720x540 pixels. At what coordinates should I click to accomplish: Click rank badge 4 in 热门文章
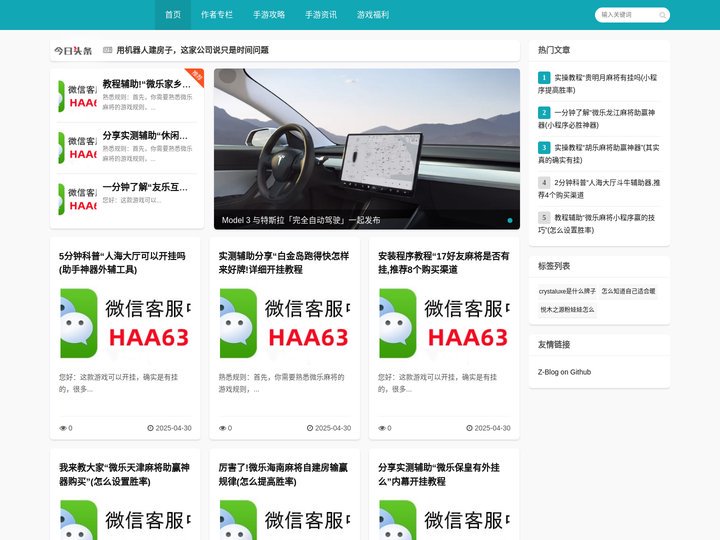[x=544, y=182]
